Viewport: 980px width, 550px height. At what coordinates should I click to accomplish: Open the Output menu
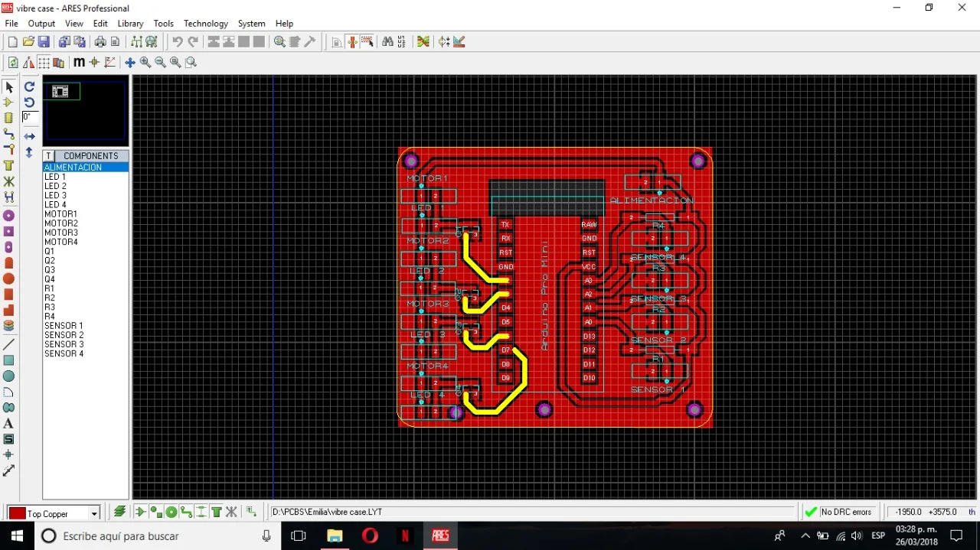[x=41, y=24]
